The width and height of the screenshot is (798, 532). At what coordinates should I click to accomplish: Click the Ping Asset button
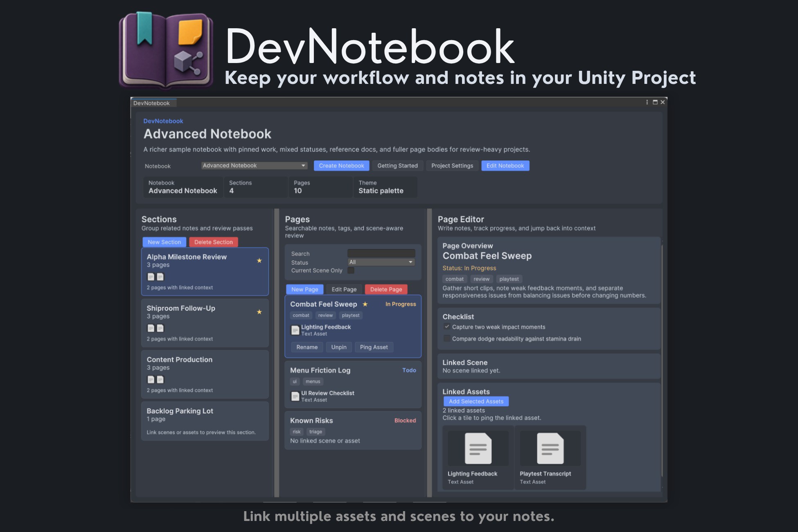(x=374, y=347)
